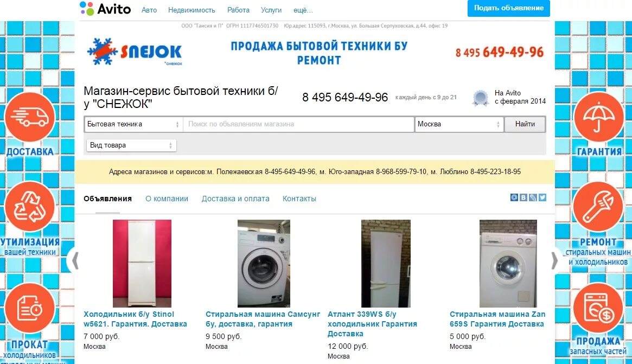The height and width of the screenshot is (364, 632).
Task: Open the Бытовая техника category dropdown
Action: [x=133, y=124]
